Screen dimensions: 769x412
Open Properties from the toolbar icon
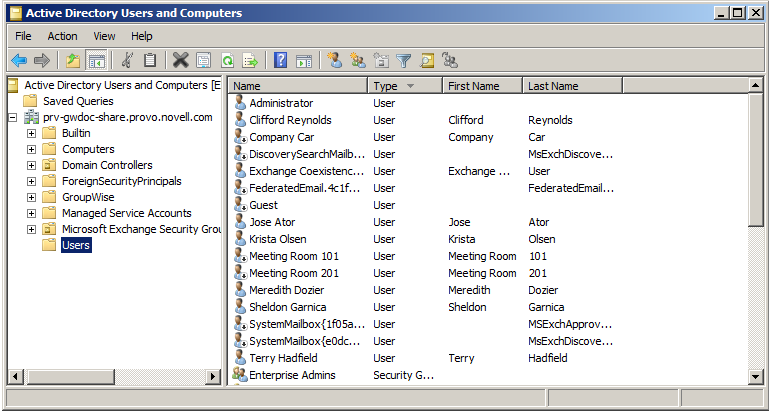click(x=204, y=61)
